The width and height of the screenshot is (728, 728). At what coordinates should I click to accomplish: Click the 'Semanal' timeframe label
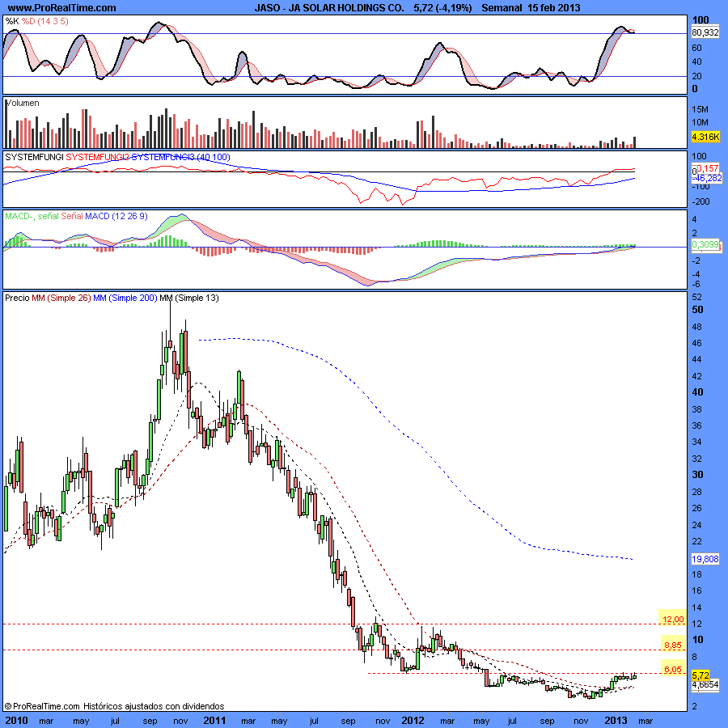coord(502,7)
